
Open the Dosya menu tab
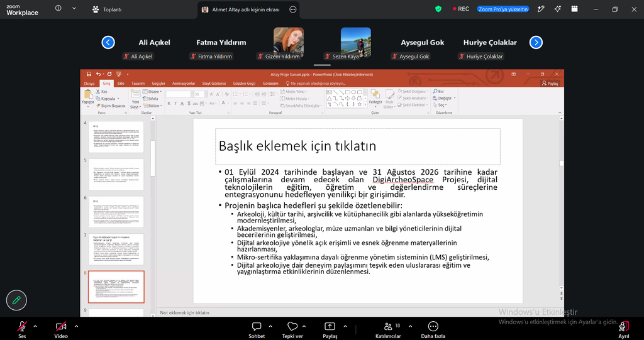pyautogui.click(x=89, y=84)
